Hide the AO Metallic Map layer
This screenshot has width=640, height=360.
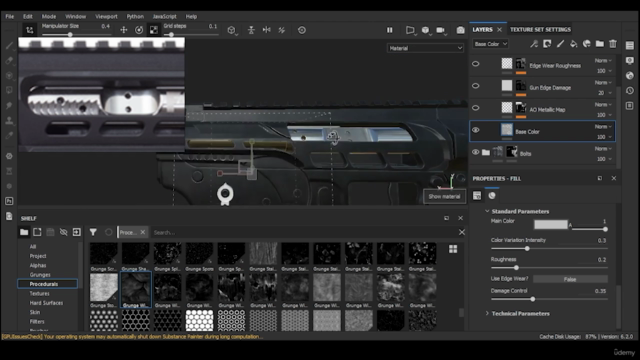click(x=476, y=108)
